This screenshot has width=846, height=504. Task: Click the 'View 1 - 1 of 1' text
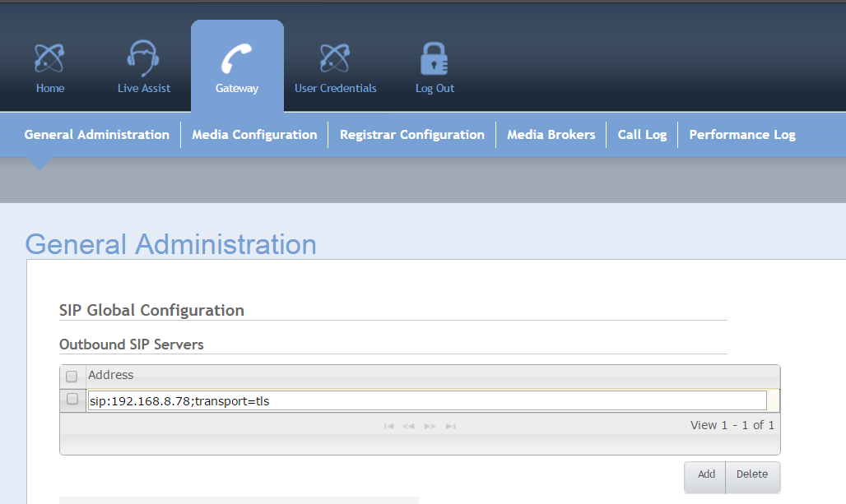(x=732, y=425)
